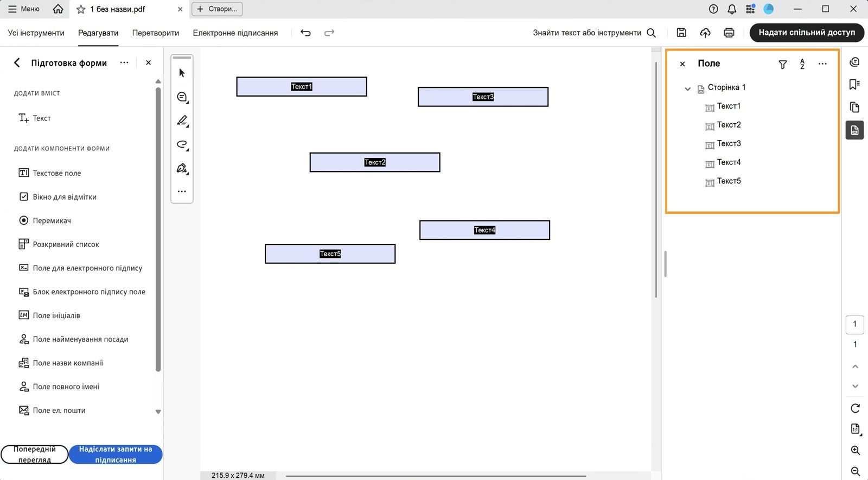
Task: Add a Текстове поле form field
Action: coord(50,173)
